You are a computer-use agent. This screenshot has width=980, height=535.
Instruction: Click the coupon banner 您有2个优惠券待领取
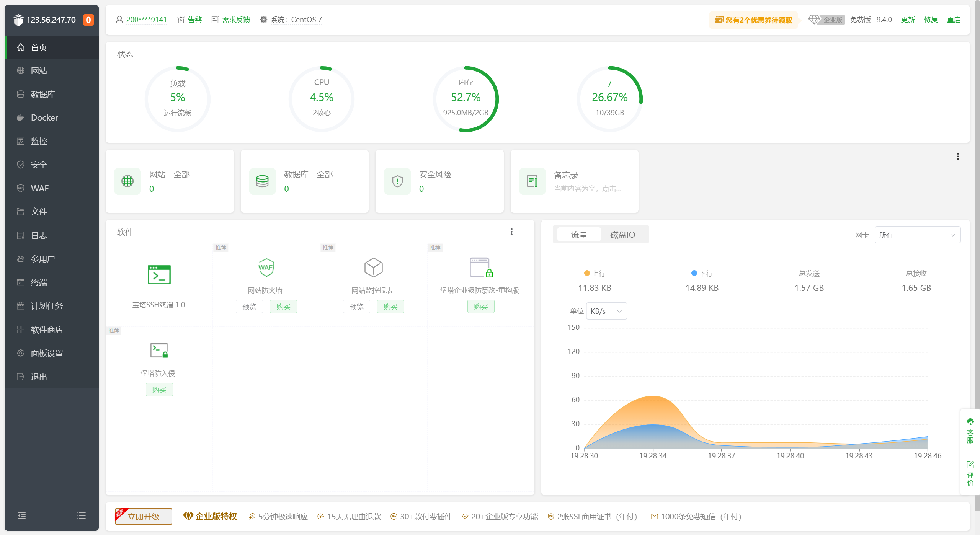coord(753,20)
